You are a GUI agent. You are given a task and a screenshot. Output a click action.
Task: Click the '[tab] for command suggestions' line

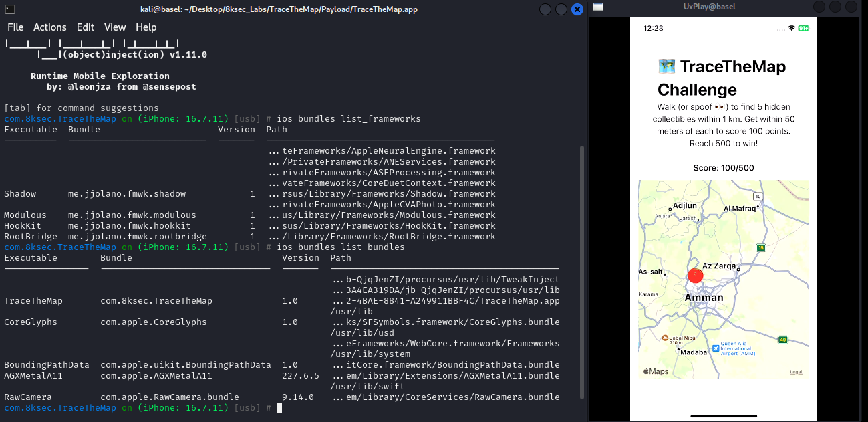[82, 108]
